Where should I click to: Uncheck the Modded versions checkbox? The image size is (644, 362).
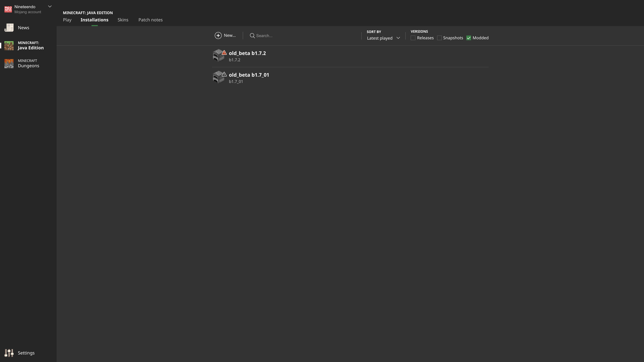469,38
